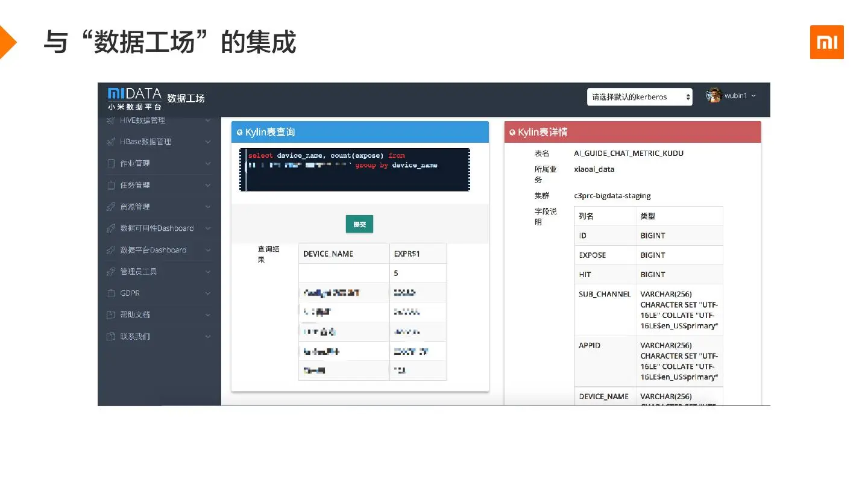Click the EXPR$1 result column header
The height and width of the screenshot is (488, 868).
407,254
